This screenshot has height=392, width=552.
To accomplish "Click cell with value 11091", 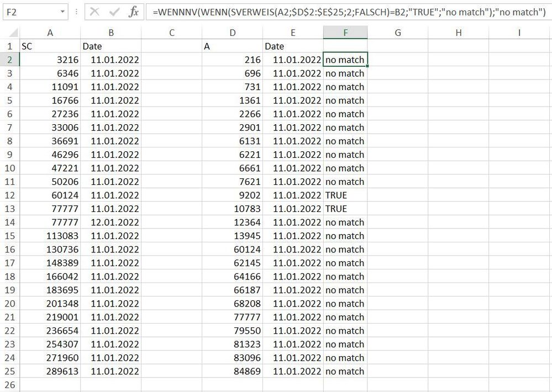I will coord(50,87).
